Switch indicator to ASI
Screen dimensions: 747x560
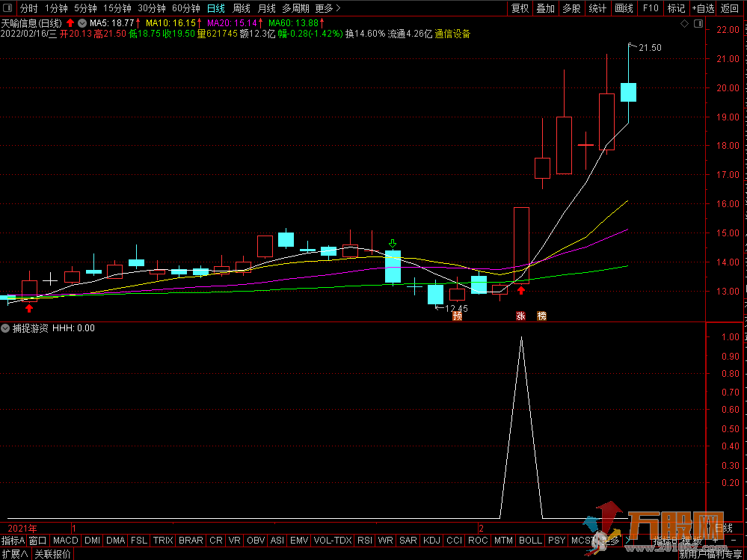coord(277,541)
